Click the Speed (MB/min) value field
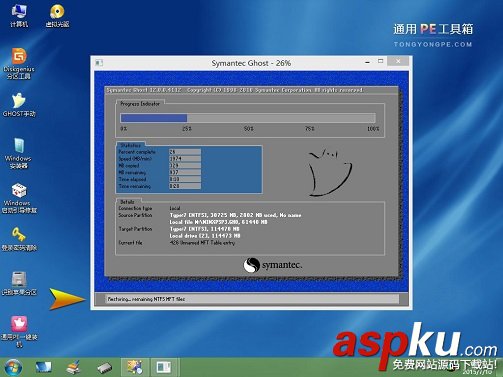This screenshot has width=503, height=377. 185,159
